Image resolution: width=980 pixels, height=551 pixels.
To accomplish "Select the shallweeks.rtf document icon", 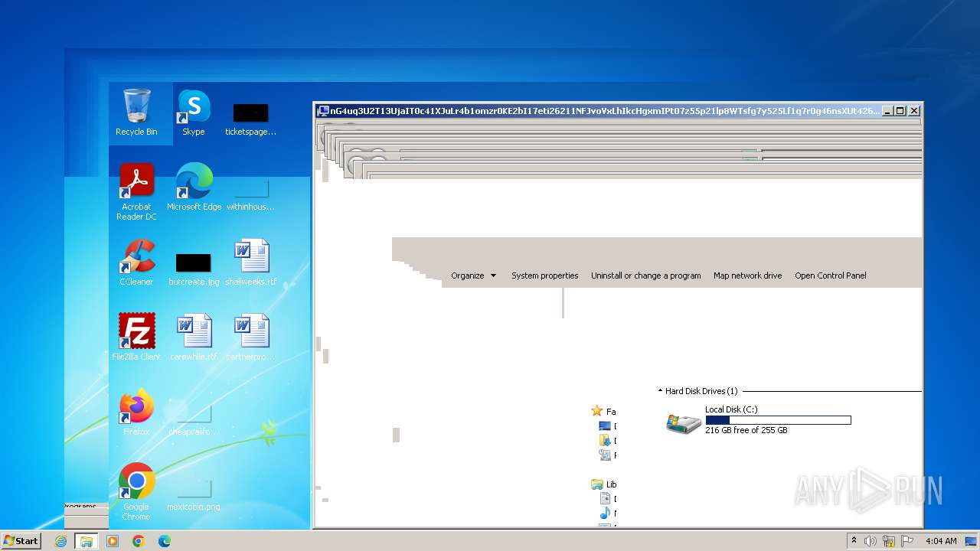I will coord(250,262).
